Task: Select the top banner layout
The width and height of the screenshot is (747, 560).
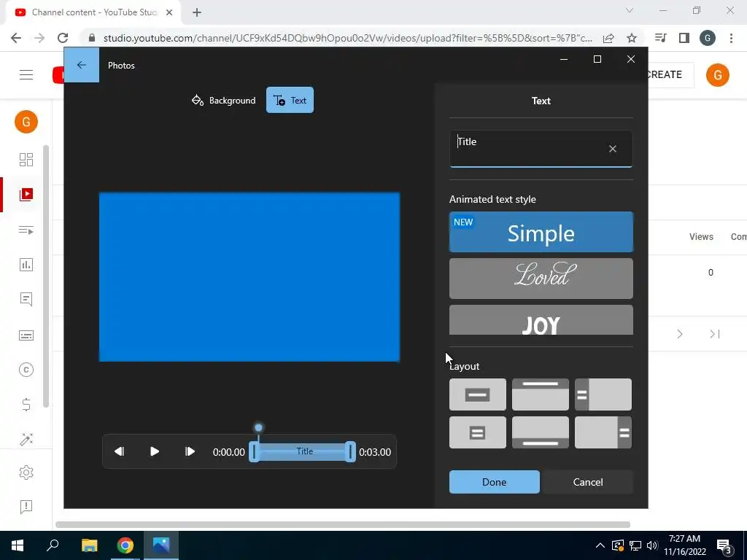Action: click(x=541, y=394)
